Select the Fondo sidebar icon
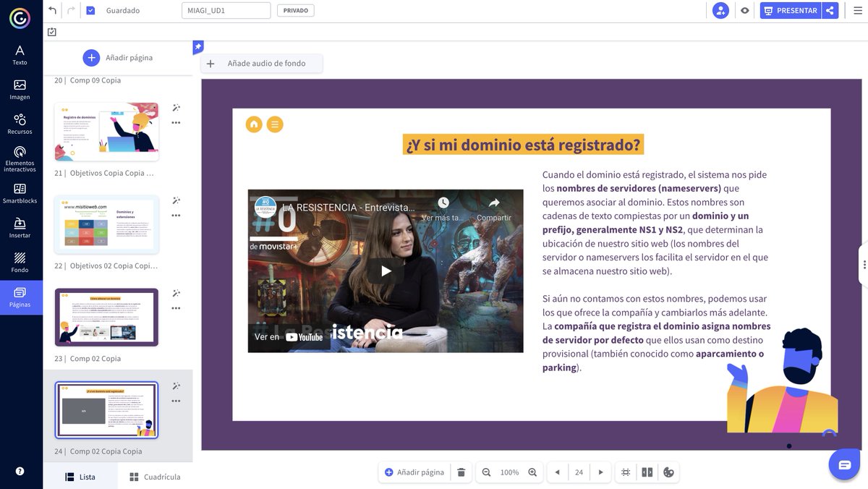The height and width of the screenshot is (489, 868). click(x=20, y=260)
